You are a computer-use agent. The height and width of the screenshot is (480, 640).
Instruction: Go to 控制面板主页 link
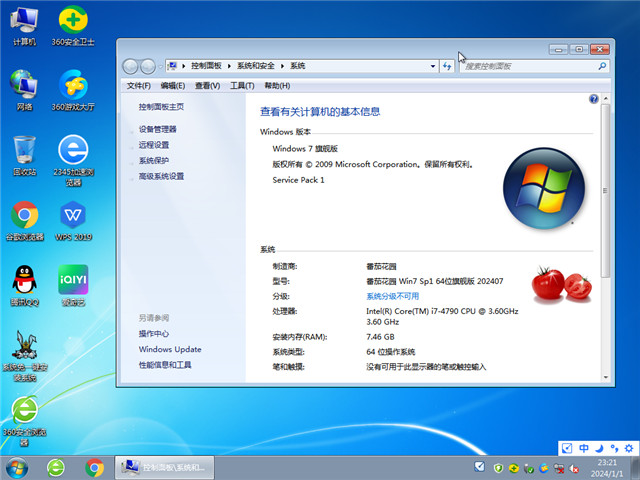161,107
